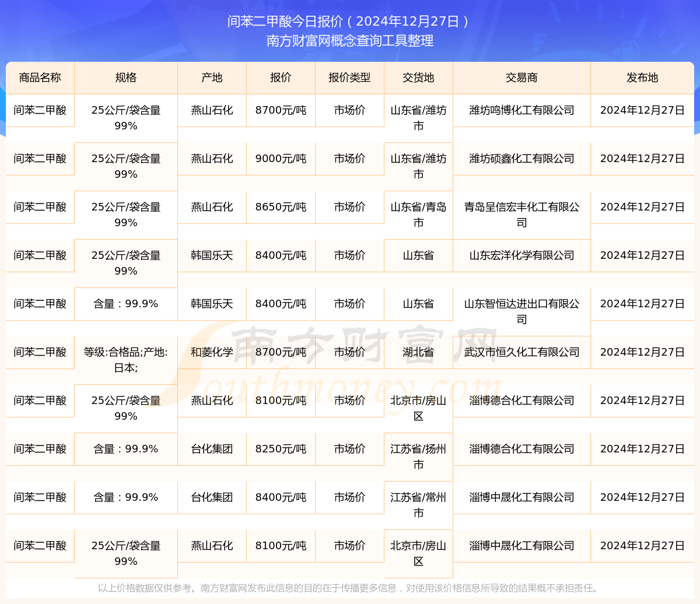Select the 交易商 column header
The height and width of the screenshot is (604, 700).
point(521,78)
